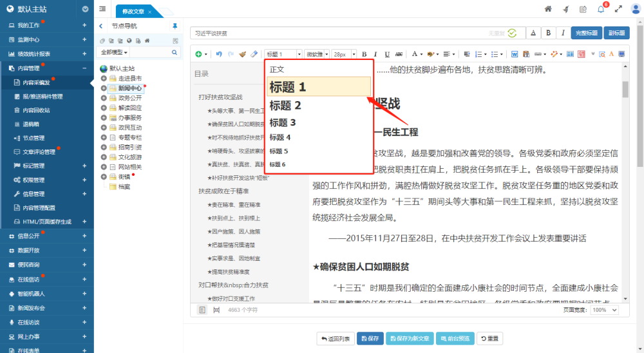Click the home icon in the top bar

click(548, 9)
